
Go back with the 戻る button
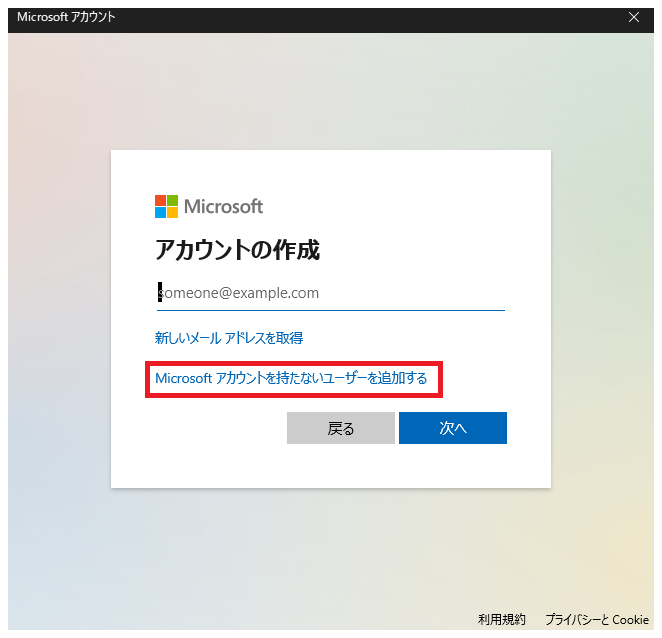(x=341, y=428)
